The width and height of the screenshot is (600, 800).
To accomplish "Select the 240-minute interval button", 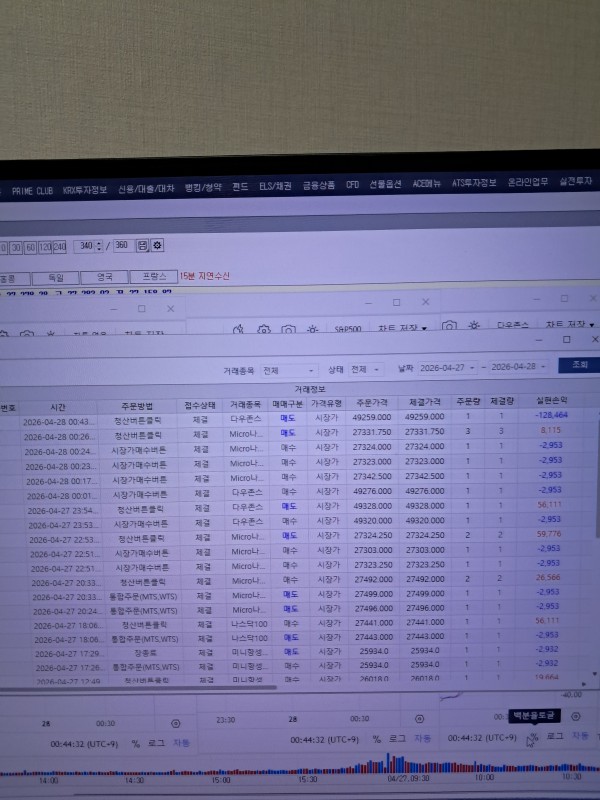I will click(60, 247).
